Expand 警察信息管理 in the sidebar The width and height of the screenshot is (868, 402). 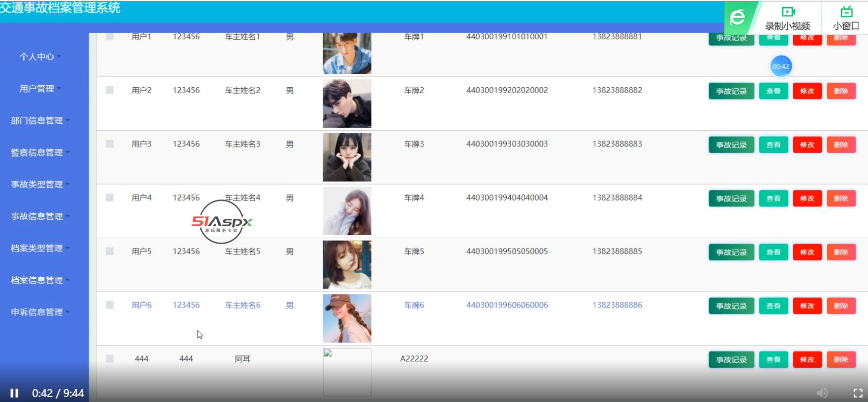point(40,152)
